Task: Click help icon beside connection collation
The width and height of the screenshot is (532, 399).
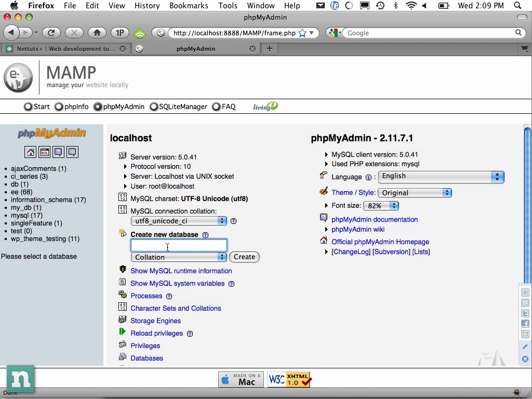Action: tap(233, 221)
